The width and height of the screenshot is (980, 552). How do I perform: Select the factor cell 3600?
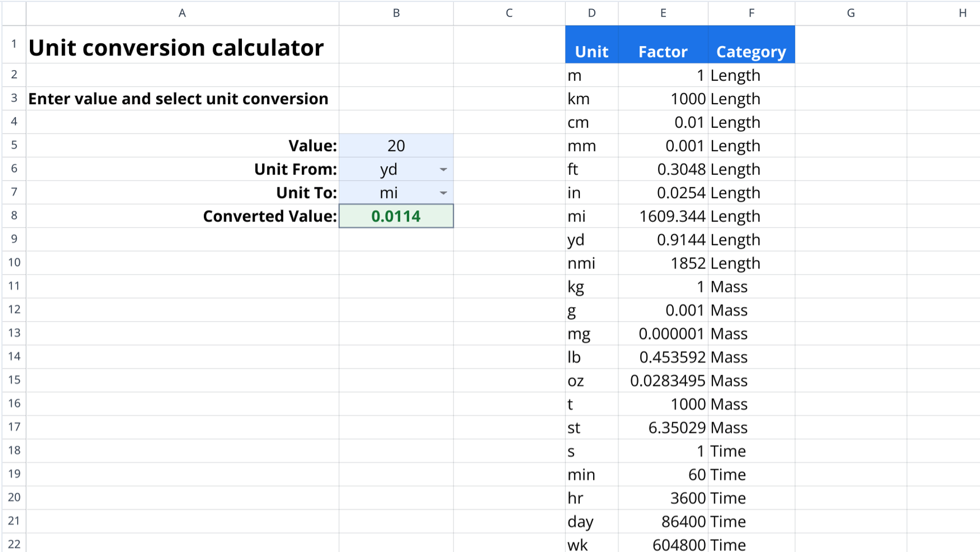tap(663, 498)
